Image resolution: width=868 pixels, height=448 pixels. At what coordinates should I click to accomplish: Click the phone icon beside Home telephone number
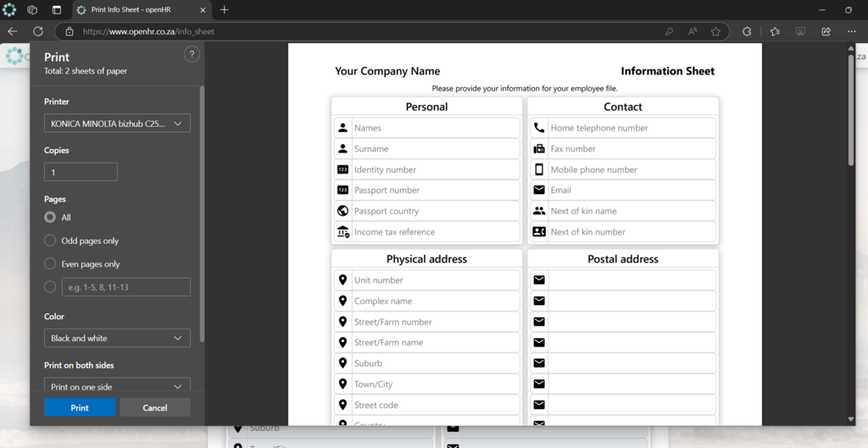click(x=538, y=128)
